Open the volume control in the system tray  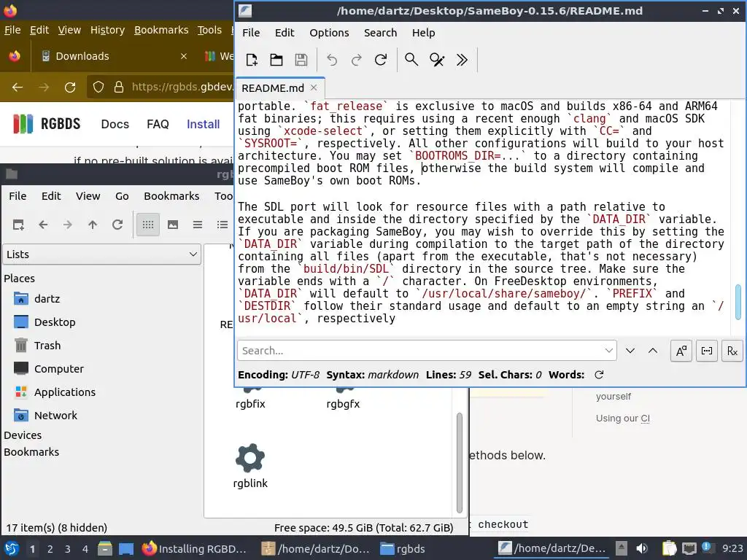pyautogui.click(x=642, y=548)
